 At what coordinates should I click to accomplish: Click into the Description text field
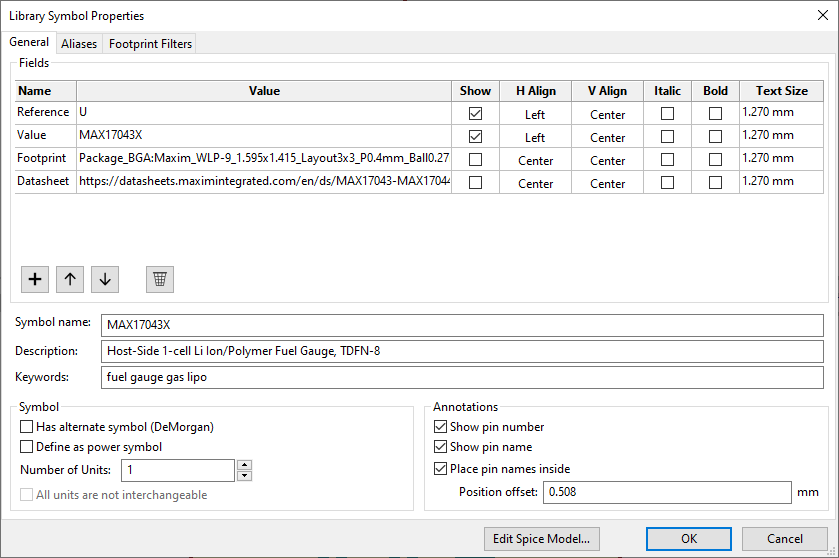coord(462,351)
